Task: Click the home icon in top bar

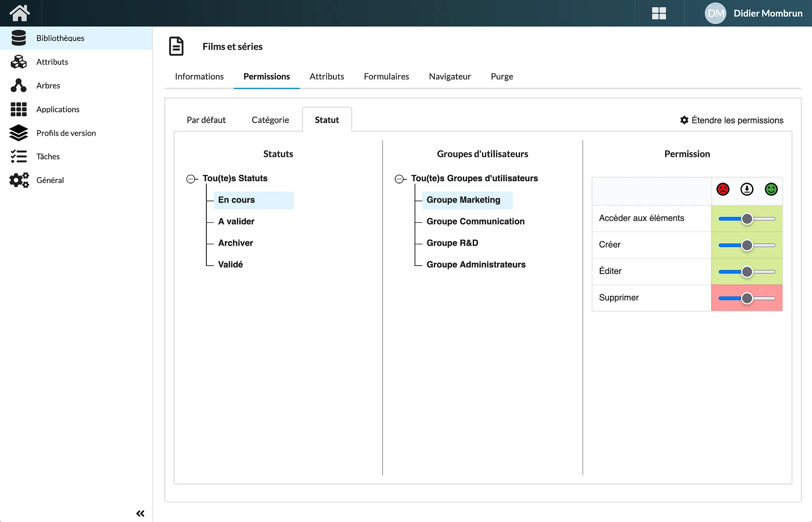Action: tap(20, 13)
